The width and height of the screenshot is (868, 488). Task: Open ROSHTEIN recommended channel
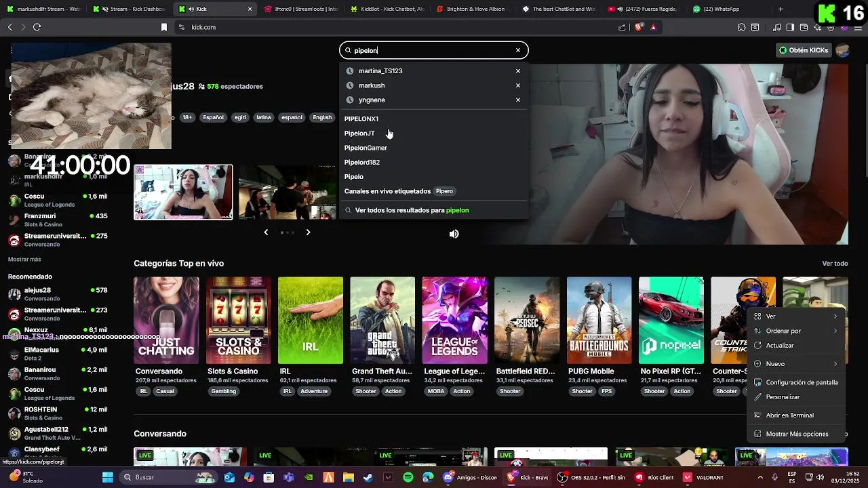(58, 413)
